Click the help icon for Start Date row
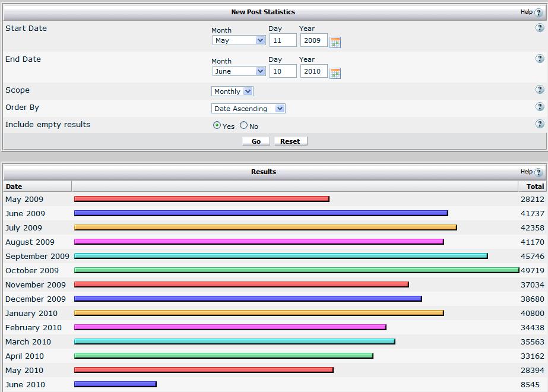 tap(540, 28)
